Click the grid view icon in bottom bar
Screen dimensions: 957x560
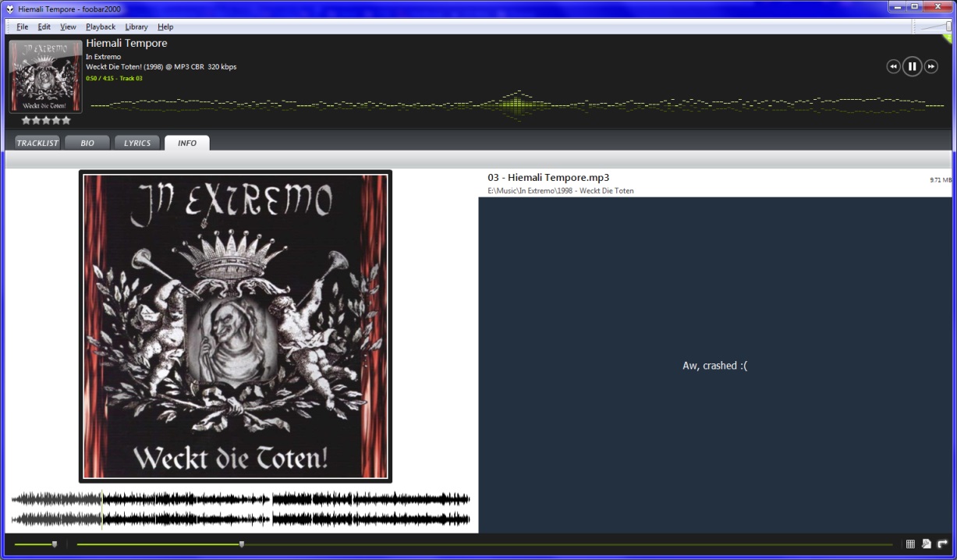pos(910,544)
